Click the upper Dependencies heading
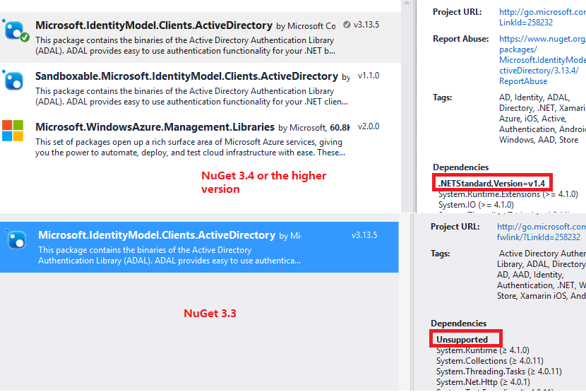 (460, 167)
